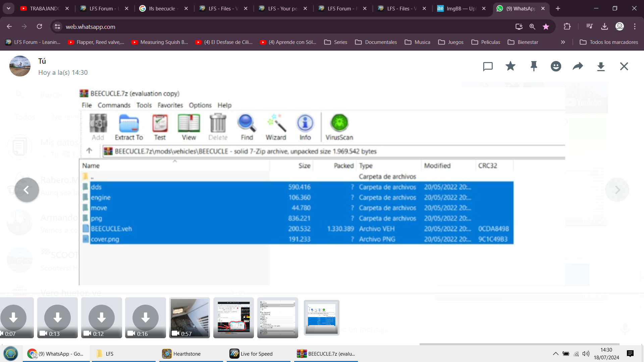This screenshot has width=644, height=362.
Task: Forward this image to another chat
Action: (x=578, y=66)
